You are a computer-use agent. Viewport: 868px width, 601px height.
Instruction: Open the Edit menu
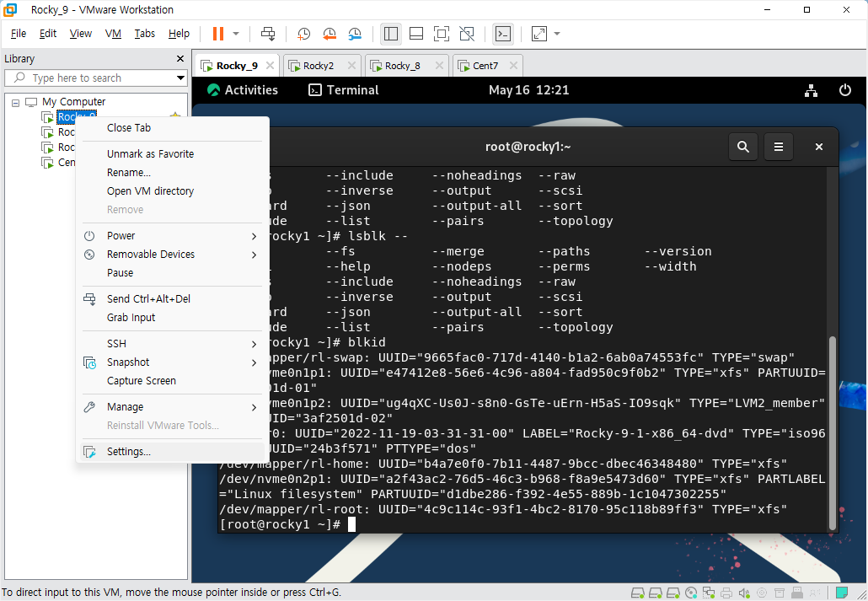click(x=47, y=34)
